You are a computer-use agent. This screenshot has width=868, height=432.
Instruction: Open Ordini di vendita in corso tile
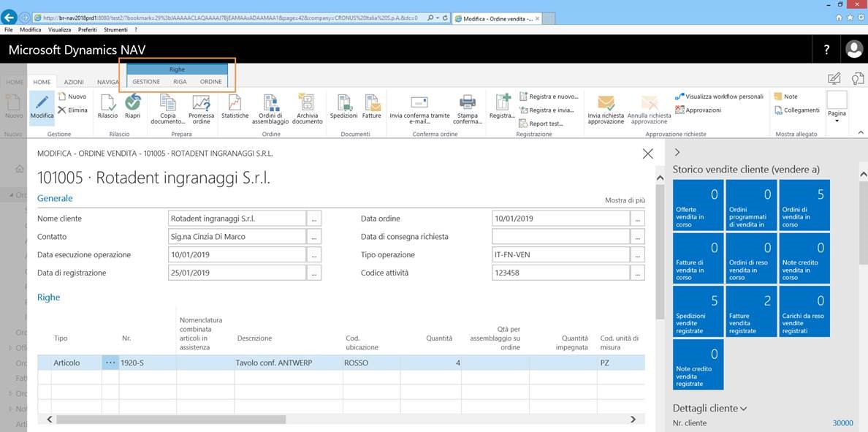(x=804, y=205)
